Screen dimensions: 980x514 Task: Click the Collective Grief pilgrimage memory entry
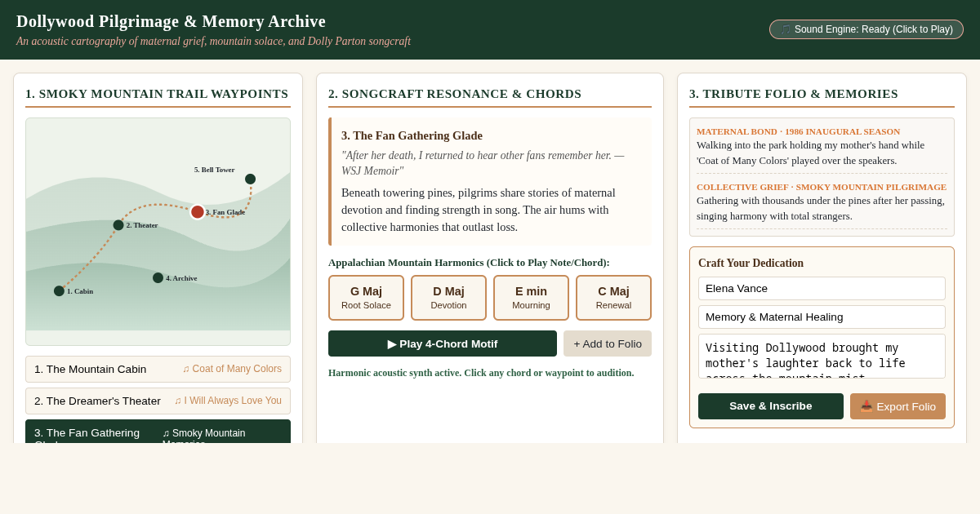822,202
